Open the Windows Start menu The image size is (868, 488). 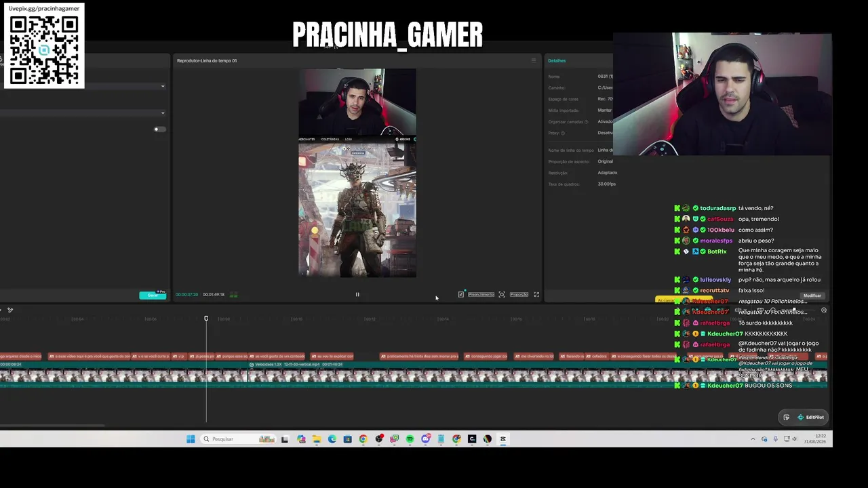click(191, 439)
